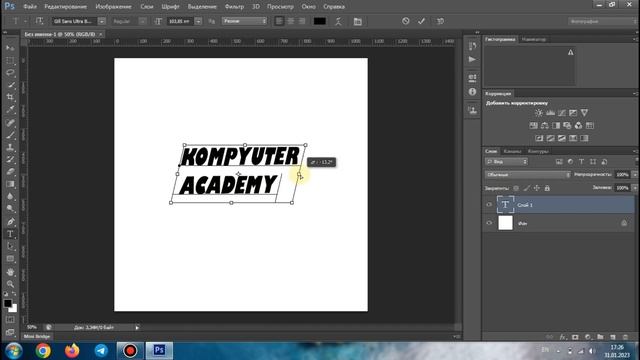The height and width of the screenshot is (360, 640).
Task: Select the Eraser tool
Action: pos(10,171)
